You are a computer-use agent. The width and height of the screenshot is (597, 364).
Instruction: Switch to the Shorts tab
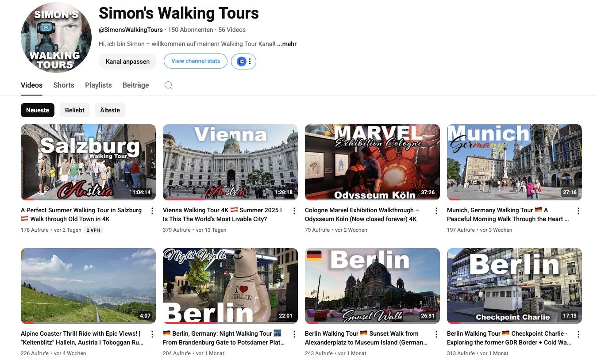[64, 85]
